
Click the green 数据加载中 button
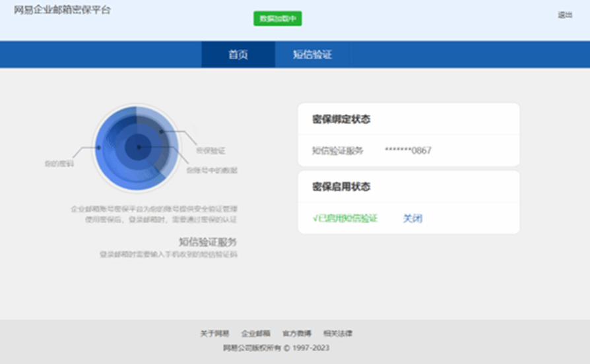tap(278, 18)
